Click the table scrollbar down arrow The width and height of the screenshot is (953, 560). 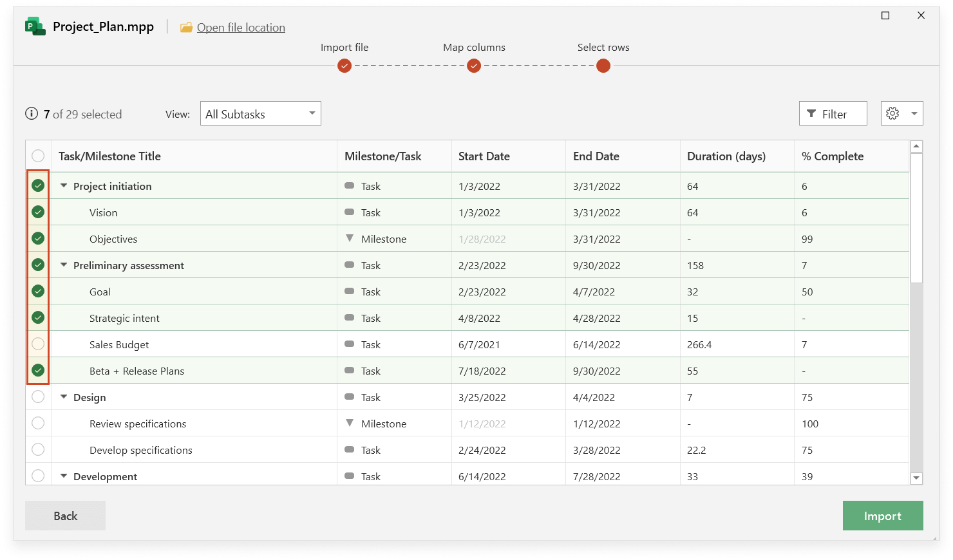coord(916,478)
